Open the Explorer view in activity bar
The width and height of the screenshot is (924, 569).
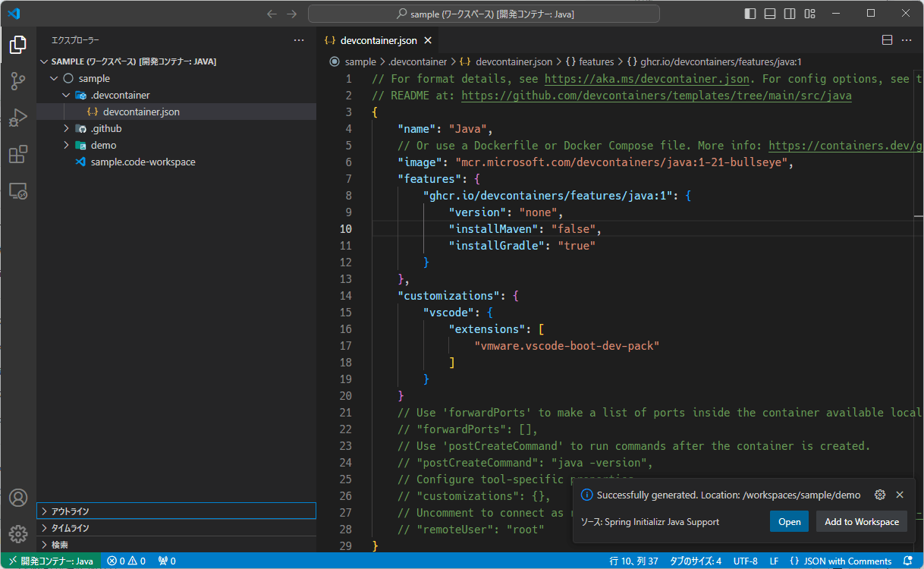(x=18, y=45)
